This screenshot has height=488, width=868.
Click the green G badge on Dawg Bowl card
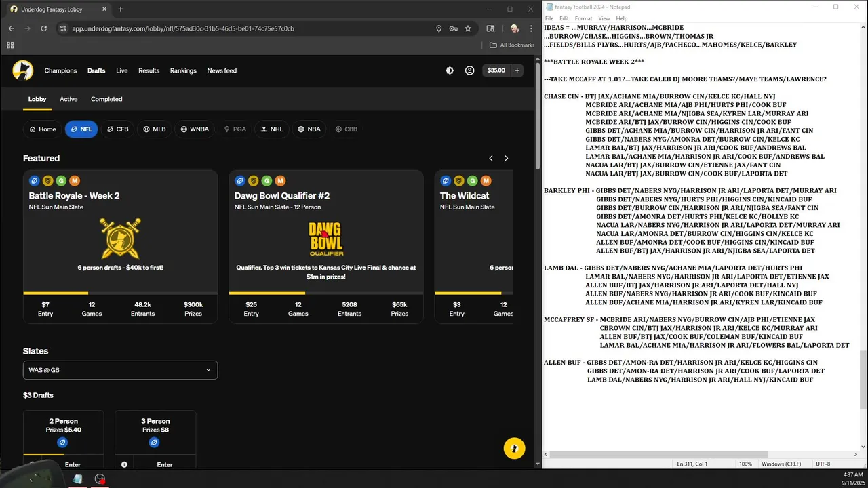point(267,181)
